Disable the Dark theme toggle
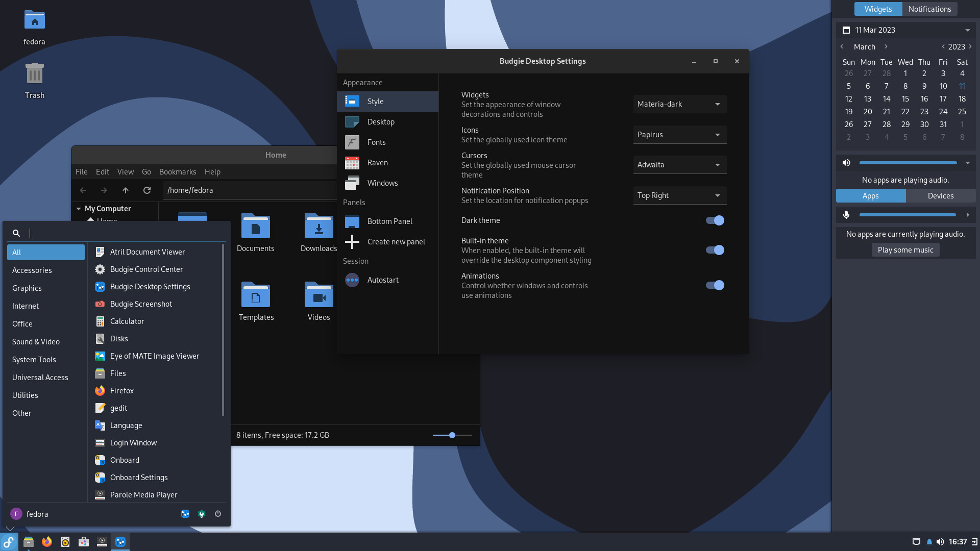980x551 pixels. pyautogui.click(x=715, y=220)
